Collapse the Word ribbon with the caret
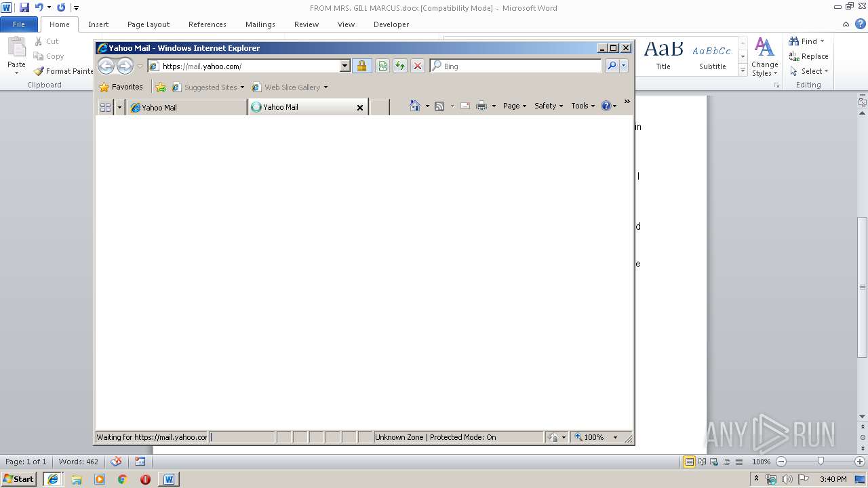 [x=846, y=24]
